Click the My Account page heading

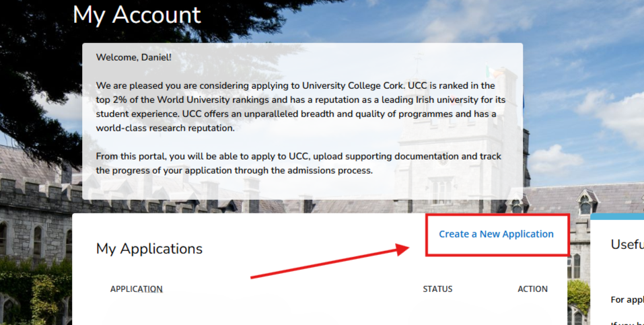(137, 15)
